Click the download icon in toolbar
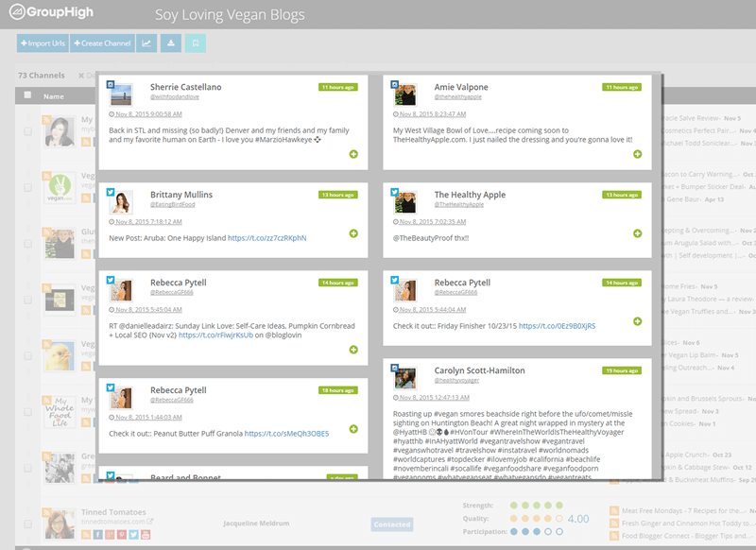 coord(171,43)
